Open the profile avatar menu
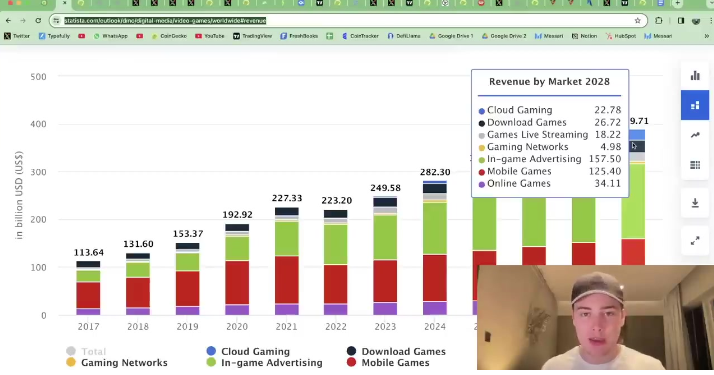Screen dimensions: 714x375 click(x=696, y=20)
